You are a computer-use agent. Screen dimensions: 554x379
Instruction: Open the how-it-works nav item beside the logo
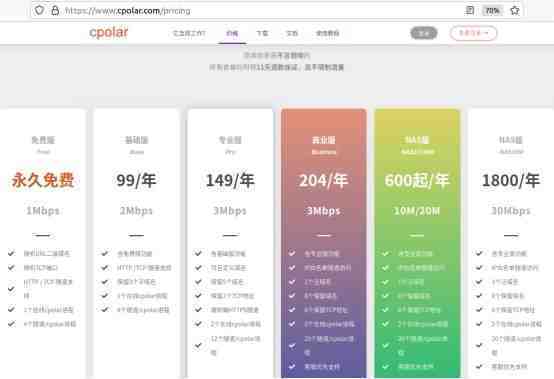tap(189, 34)
